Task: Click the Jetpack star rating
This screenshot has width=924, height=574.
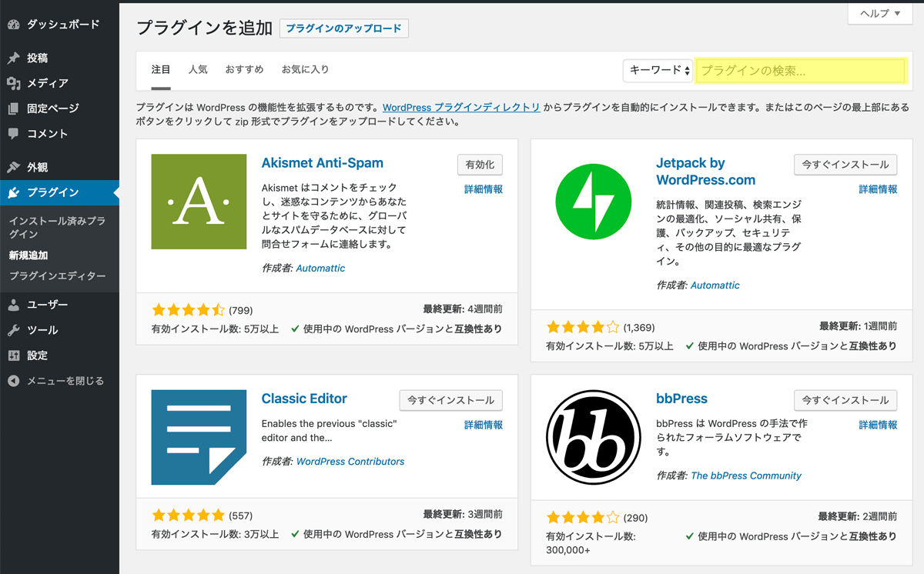Action: [x=583, y=327]
